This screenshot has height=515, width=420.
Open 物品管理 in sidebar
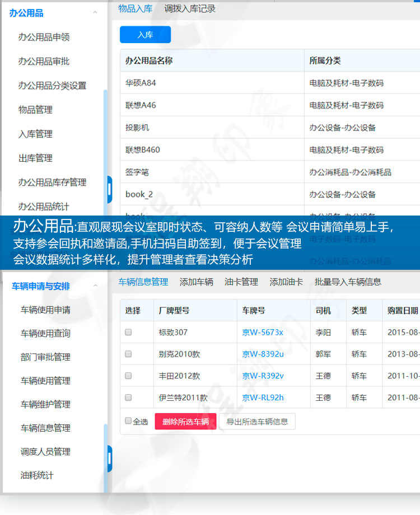coord(35,110)
